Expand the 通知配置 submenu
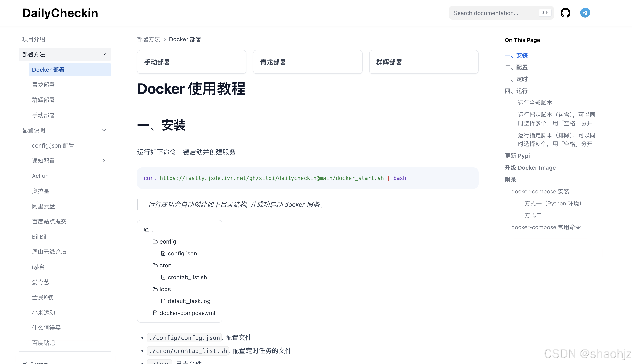Screen dimensions: 632x364 click(x=104, y=161)
